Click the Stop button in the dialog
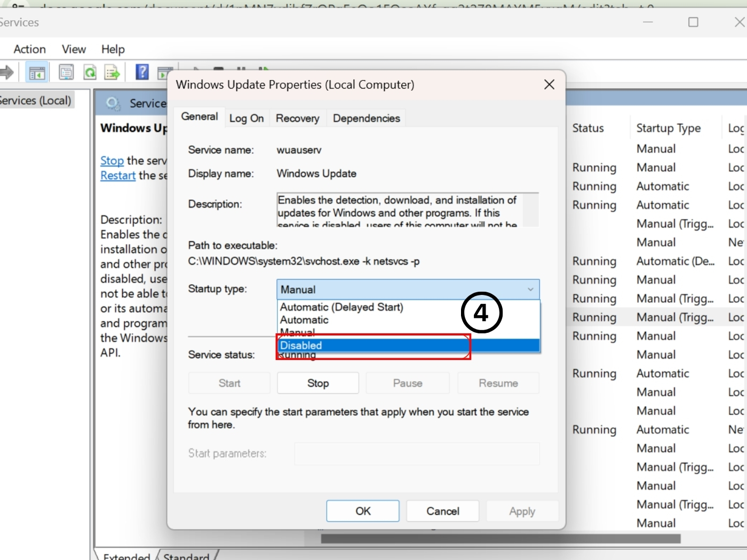747x560 pixels. (318, 383)
